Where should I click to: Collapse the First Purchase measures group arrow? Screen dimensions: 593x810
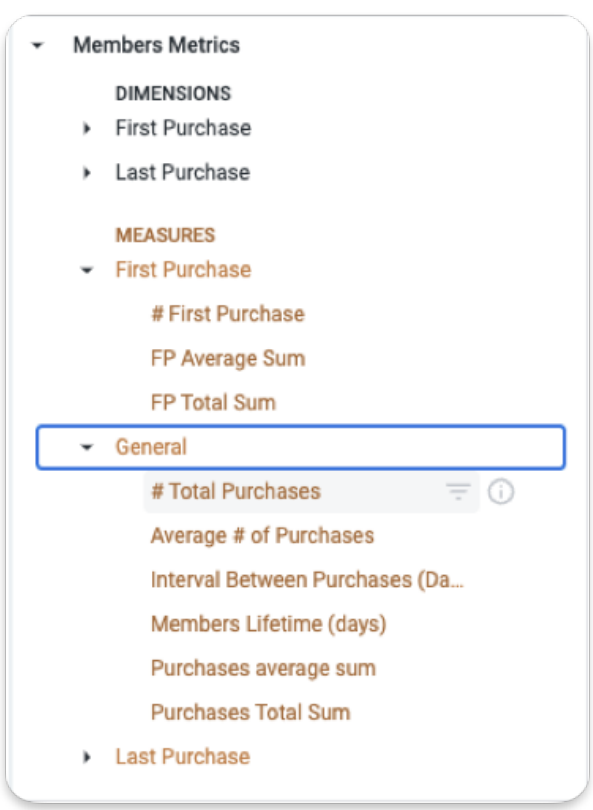click(87, 270)
